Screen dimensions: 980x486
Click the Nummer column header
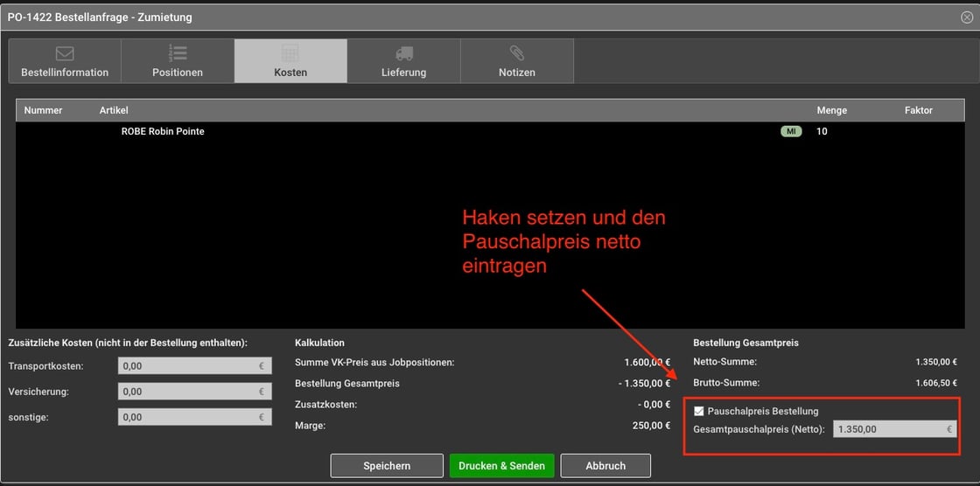pos(43,110)
